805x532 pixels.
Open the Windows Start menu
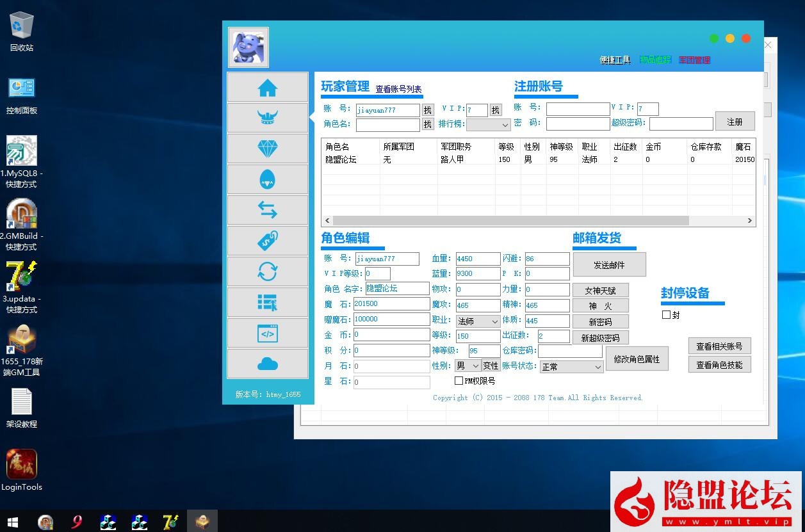(13, 522)
